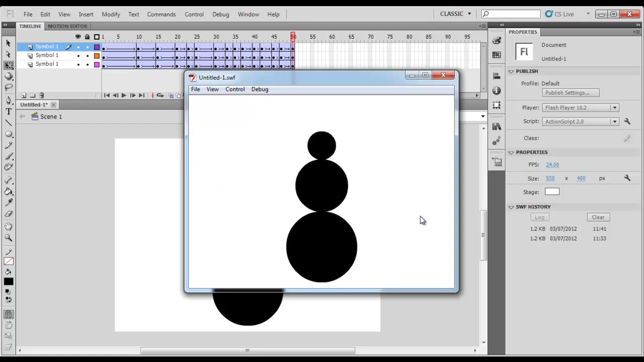Screen dimensions: 644x362
Task: Open the Script ActionScript dropdown
Action: pyautogui.click(x=580, y=121)
